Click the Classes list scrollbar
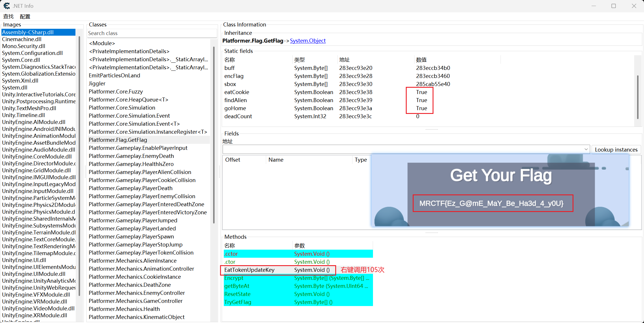Screen dimensions: 644x323 coord(214,135)
